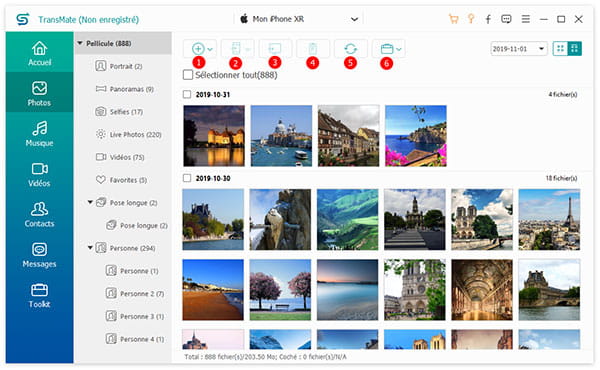
Task: Open the 2019-11-01 date filter dropdown
Action: coord(519,49)
